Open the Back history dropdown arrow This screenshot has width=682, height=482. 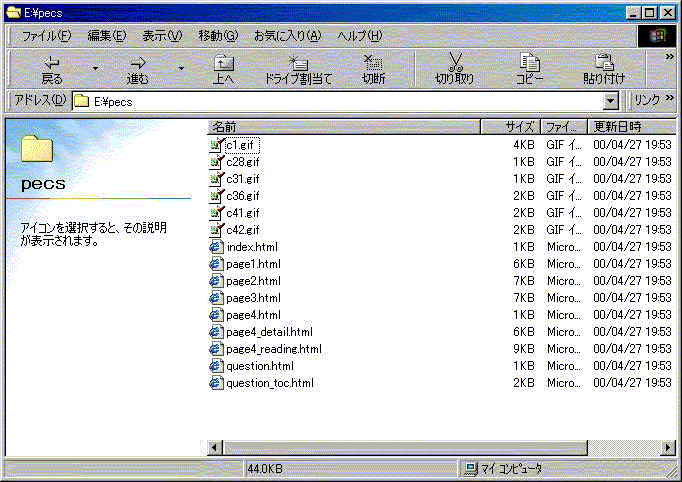[95, 68]
